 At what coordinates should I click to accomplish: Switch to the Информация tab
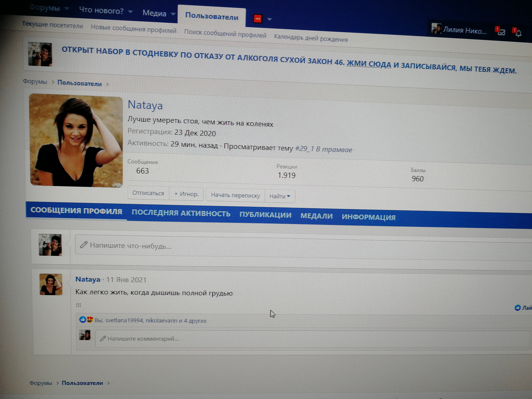[368, 217]
